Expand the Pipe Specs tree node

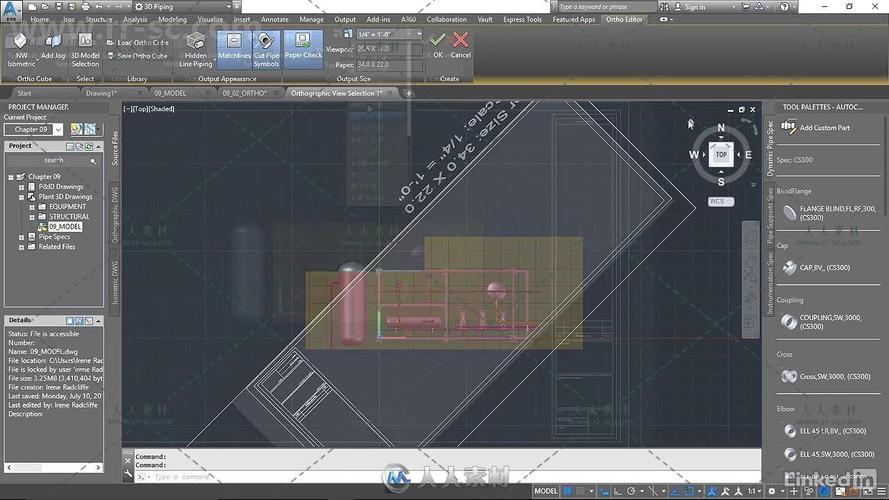(22, 237)
